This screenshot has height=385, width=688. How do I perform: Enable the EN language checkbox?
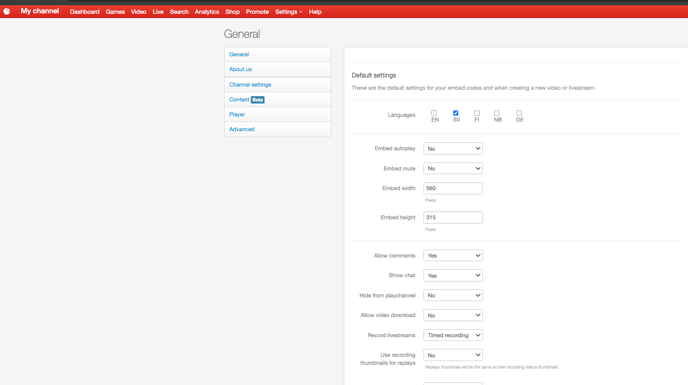click(434, 113)
